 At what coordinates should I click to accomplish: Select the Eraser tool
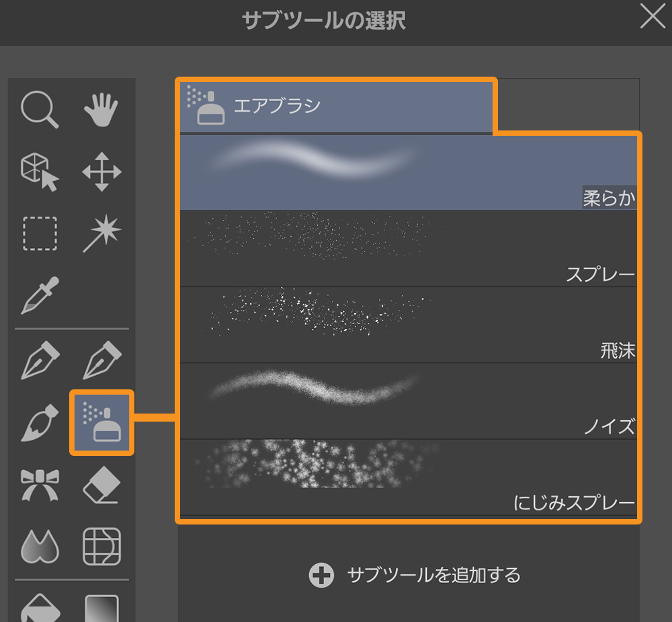[x=101, y=485]
